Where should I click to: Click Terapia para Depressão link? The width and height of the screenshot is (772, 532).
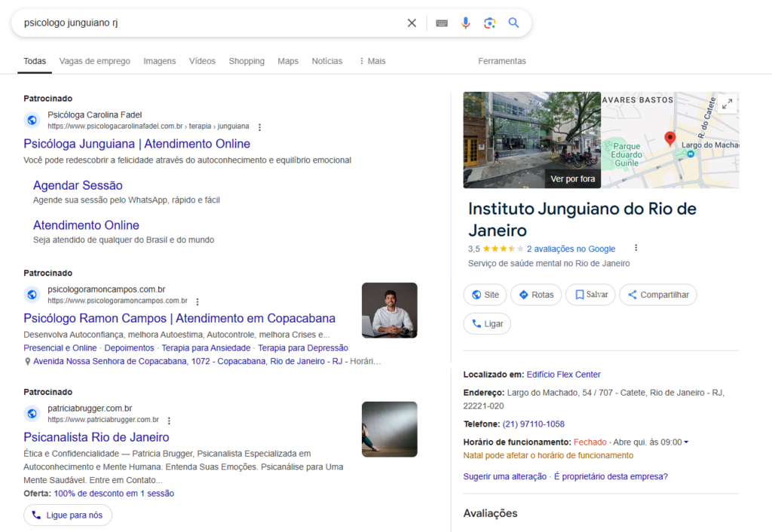point(303,348)
